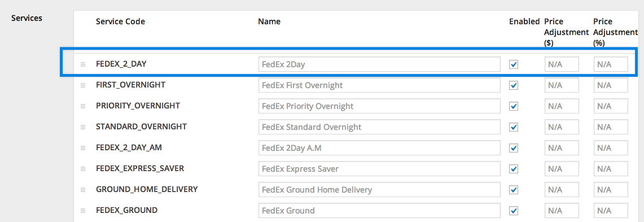The height and width of the screenshot is (222, 644).
Task: Disable the FedEx 2Day service checkbox
Action: pyautogui.click(x=514, y=64)
